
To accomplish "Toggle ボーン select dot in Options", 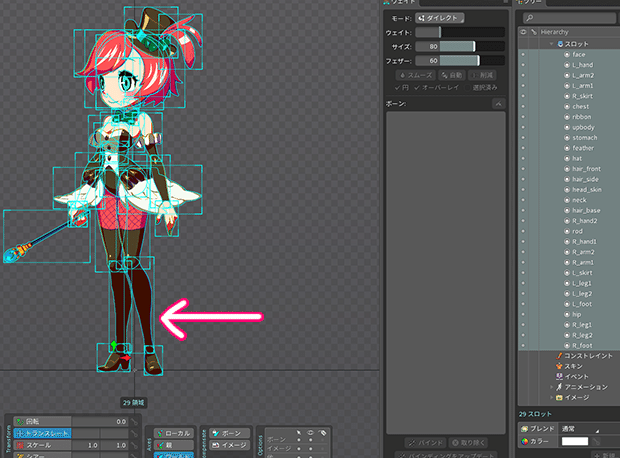I will click(299, 440).
